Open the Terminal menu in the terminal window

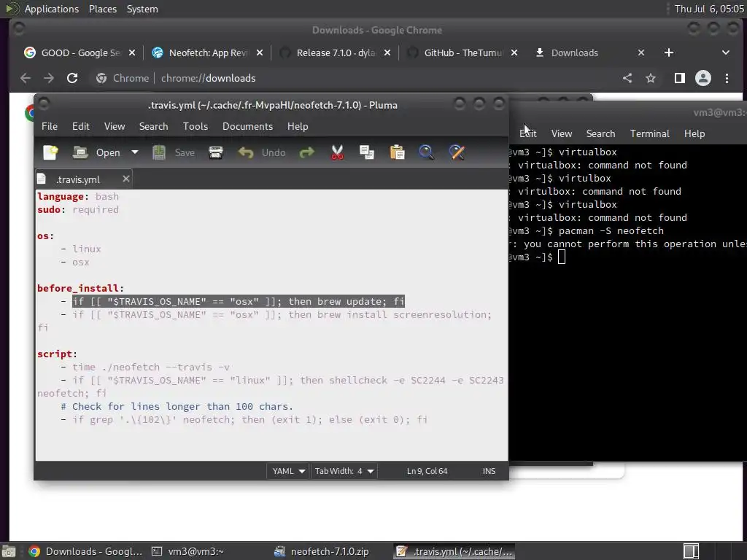click(x=650, y=134)
